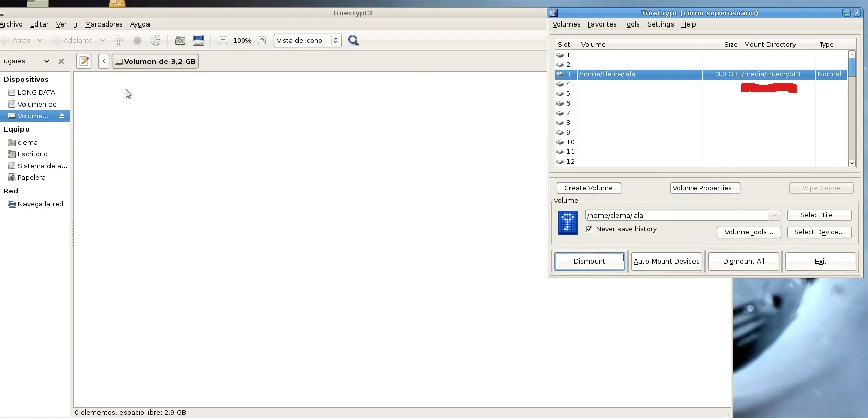Expand the volume path history dropdown
Image resolution: width=868 pixels, height=418 pixels.
[775, 215]
